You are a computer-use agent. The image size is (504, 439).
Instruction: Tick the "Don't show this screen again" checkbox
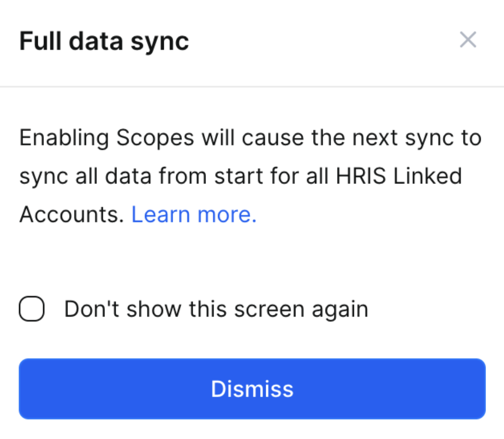click(x=32, y=309)
